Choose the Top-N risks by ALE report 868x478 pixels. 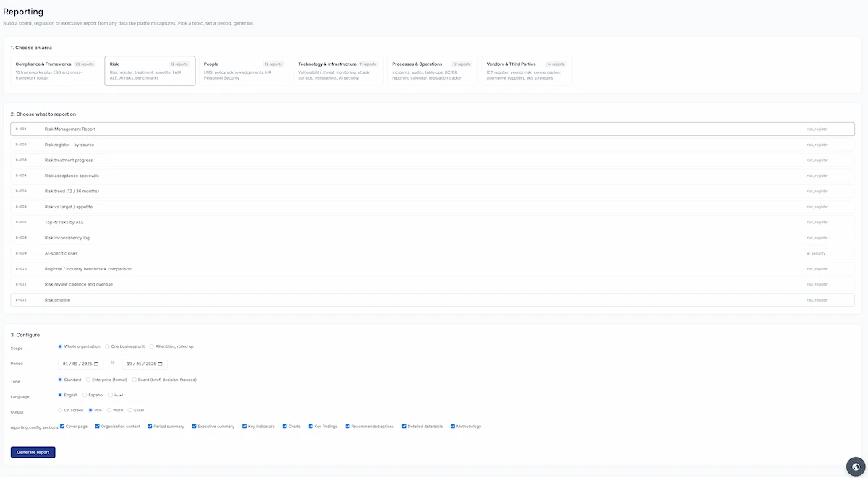coord(433,222)
